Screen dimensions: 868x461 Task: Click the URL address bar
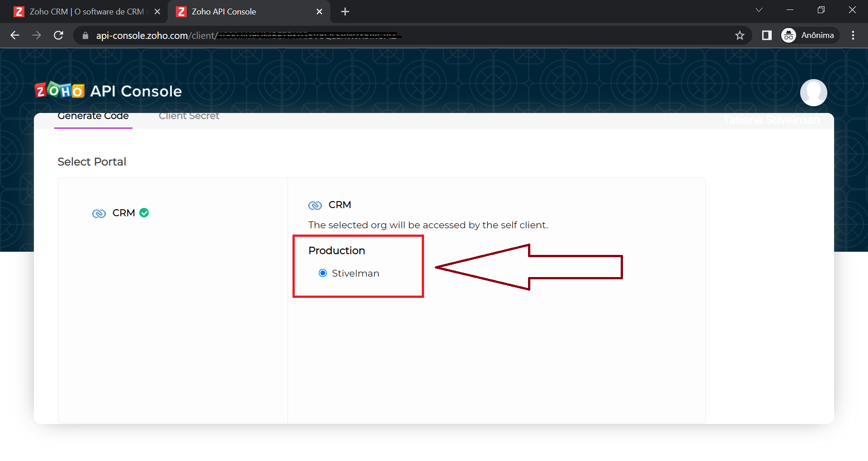coord(412,35)
